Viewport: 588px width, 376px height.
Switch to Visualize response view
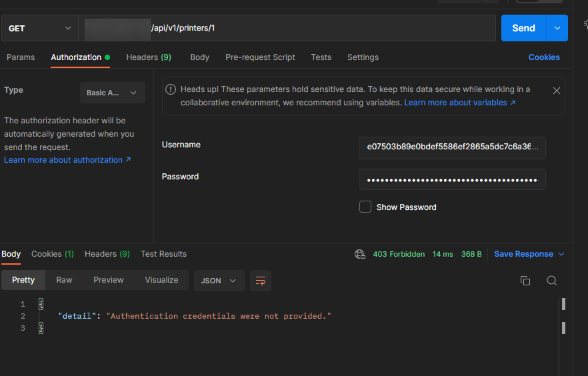click(161, 280)
